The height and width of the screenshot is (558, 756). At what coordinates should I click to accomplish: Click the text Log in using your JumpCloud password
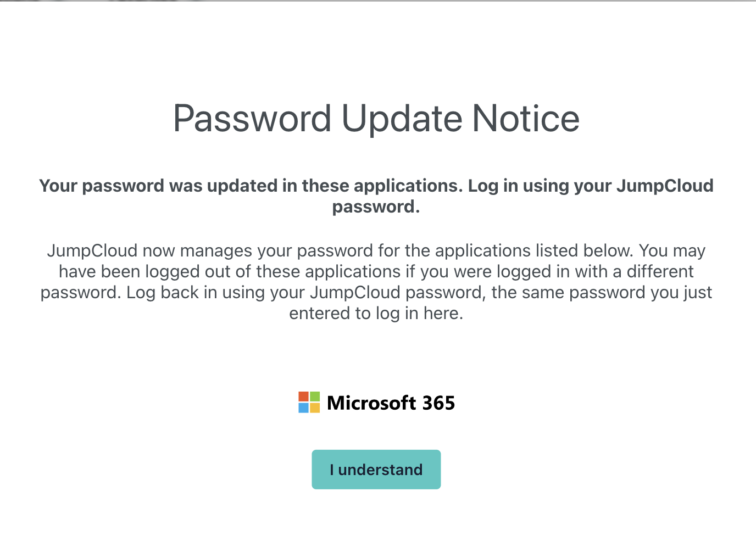coord(590,186)
